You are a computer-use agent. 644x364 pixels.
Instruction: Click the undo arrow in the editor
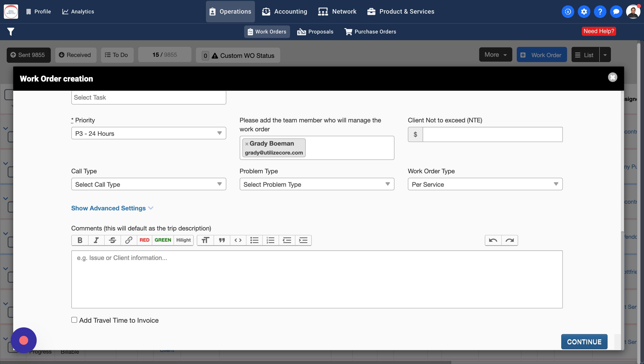pyautogui.click(x=493, y=240)
